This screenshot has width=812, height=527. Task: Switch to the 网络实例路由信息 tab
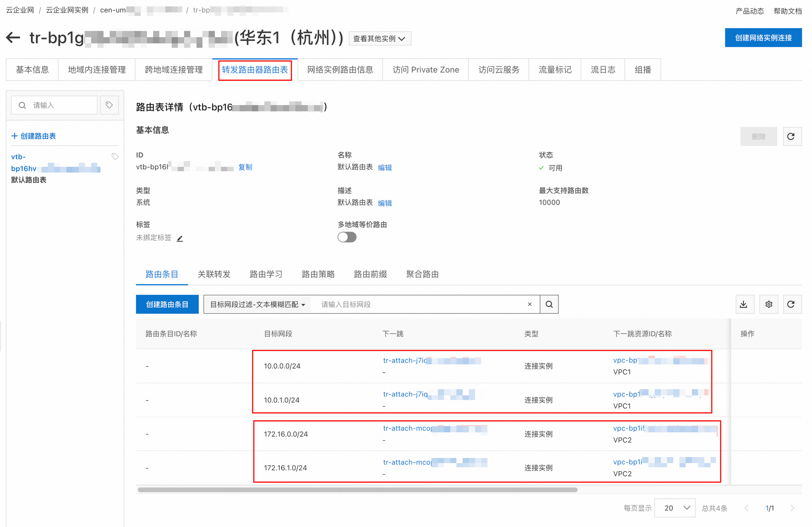point(340,70)
